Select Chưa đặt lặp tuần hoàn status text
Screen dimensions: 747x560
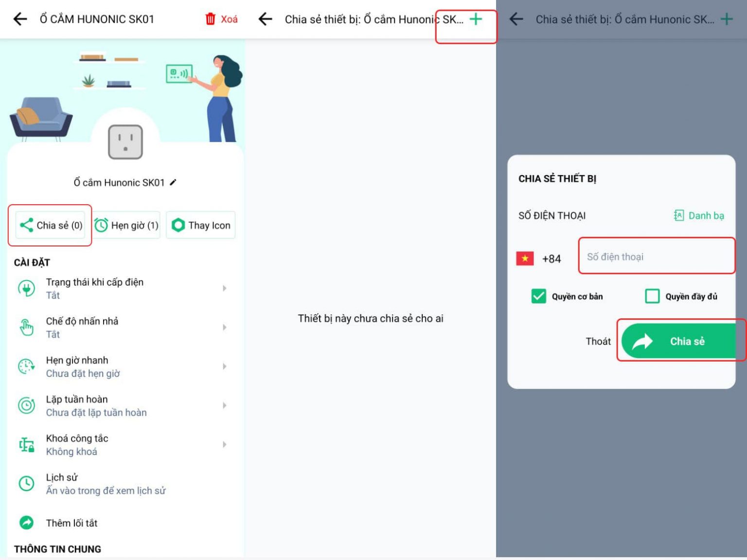click(x=96, y=412)
